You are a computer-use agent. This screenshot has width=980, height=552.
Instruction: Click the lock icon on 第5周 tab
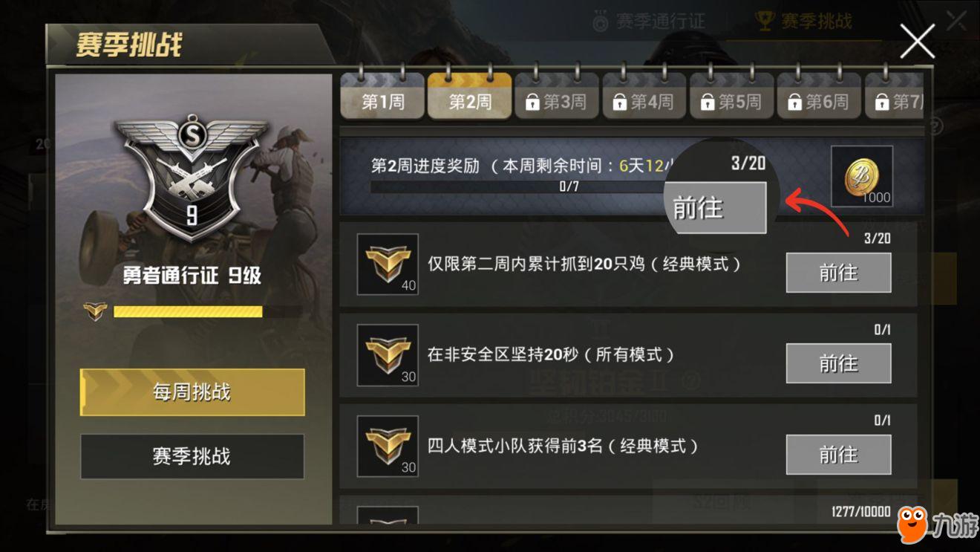point(707,103)
